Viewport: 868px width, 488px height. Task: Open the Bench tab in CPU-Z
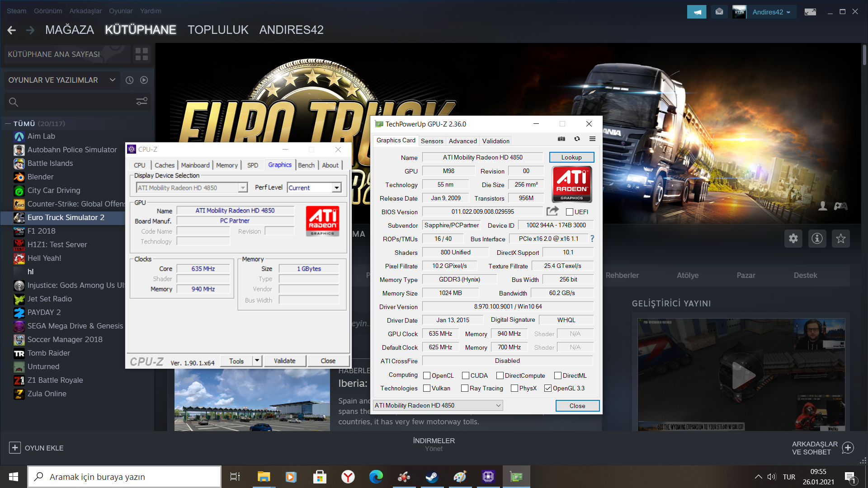(x=307, y=165)
